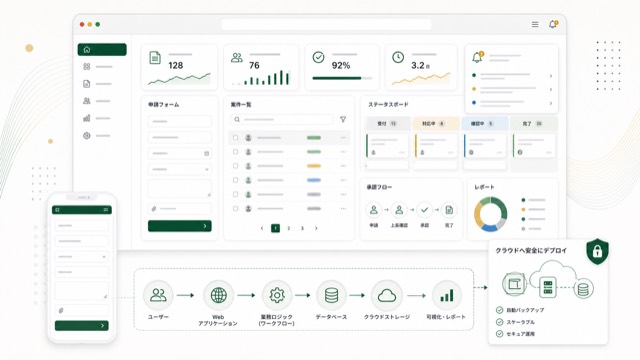The height and width of the screenshot is (360, 640).
Task: Open more options for the orange status row
Action: tap(343, 166)
